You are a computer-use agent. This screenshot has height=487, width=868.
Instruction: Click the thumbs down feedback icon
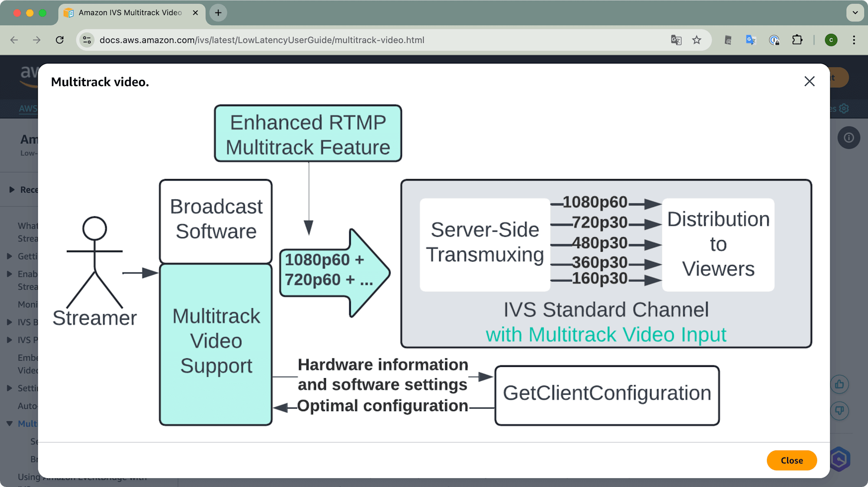click(x=840, y=410)
